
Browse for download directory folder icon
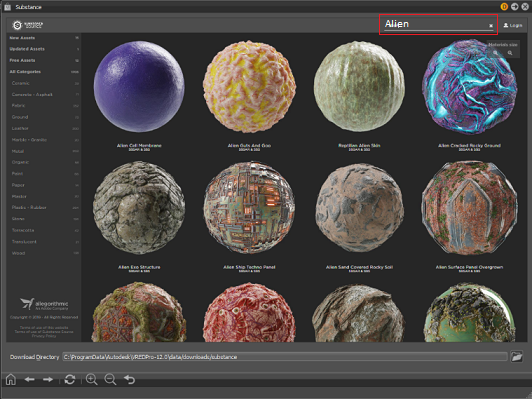coord(516,357)
